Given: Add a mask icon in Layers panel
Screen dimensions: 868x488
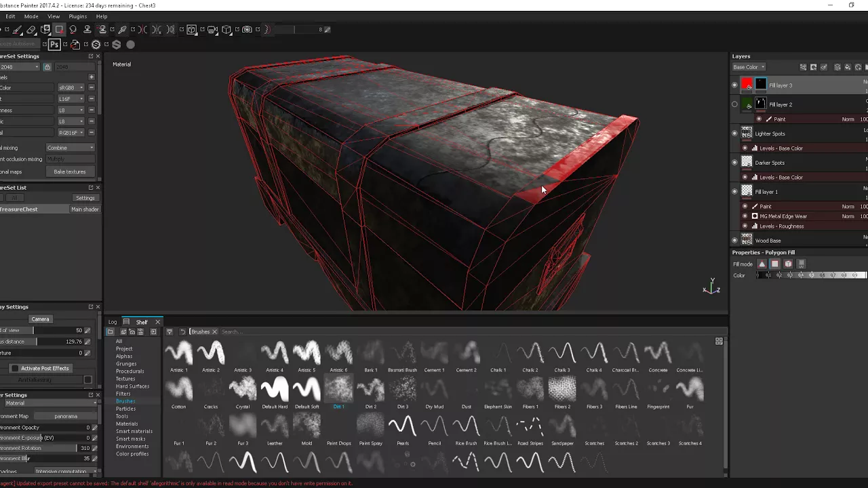Looking at the screenshot, I should point(814,67).
